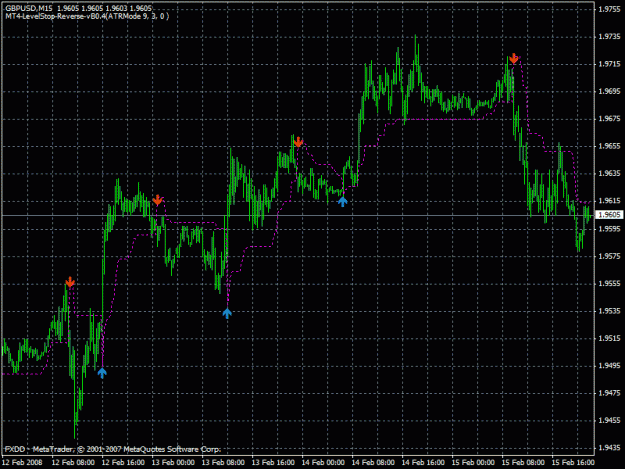The width and height of the screenshot is (625, 469).
Task: Click the 1.9735 price scale label
Action: point(609,37)
